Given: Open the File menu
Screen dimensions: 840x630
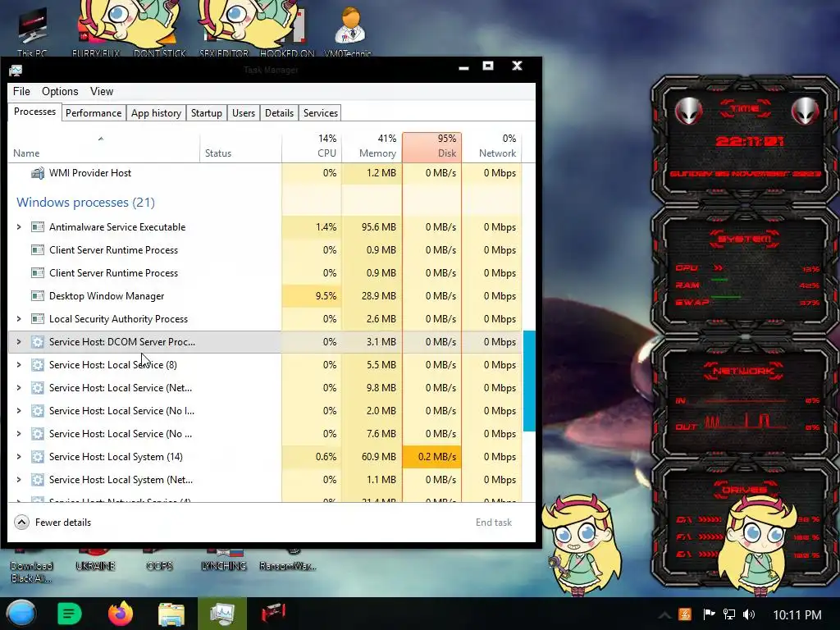Looking at the screenshot, I should click(x=21, y=92).
